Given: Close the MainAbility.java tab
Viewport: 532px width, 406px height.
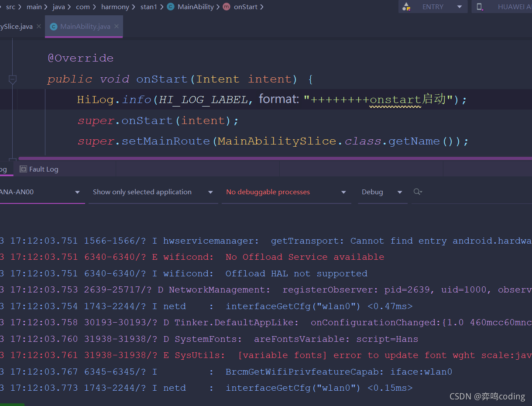Looking at the screenshot, I should pyautogui.click(x=117, y=27).
